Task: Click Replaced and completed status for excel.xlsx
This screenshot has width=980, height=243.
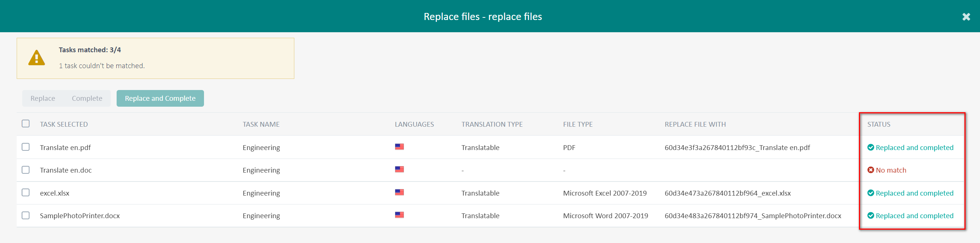Action: [x=914, y=193]
